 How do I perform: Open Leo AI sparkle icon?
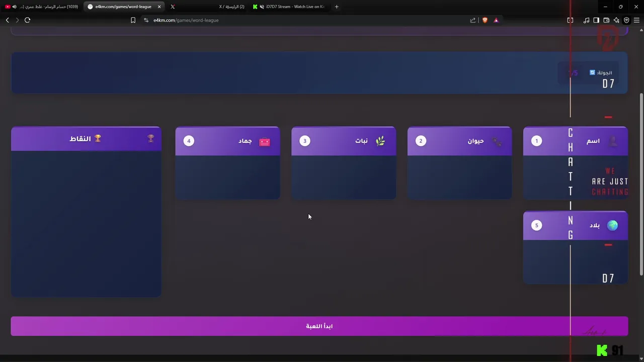click(616, 20)
